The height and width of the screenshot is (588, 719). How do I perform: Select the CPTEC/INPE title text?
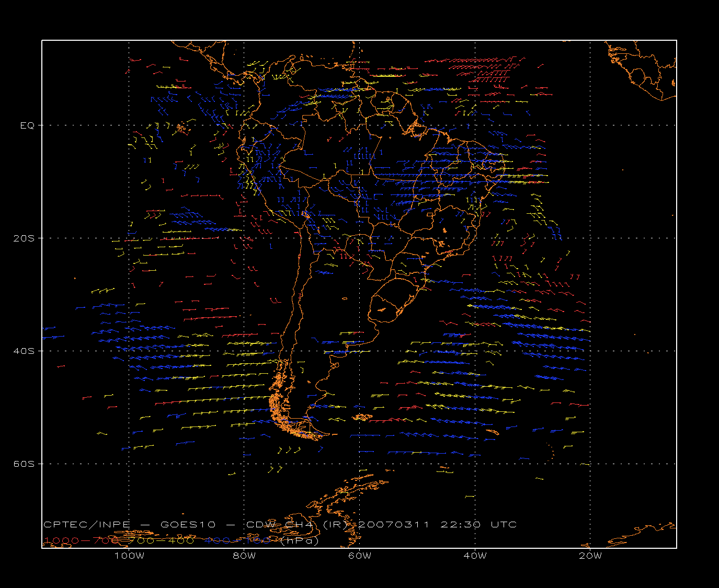point(87,525)
